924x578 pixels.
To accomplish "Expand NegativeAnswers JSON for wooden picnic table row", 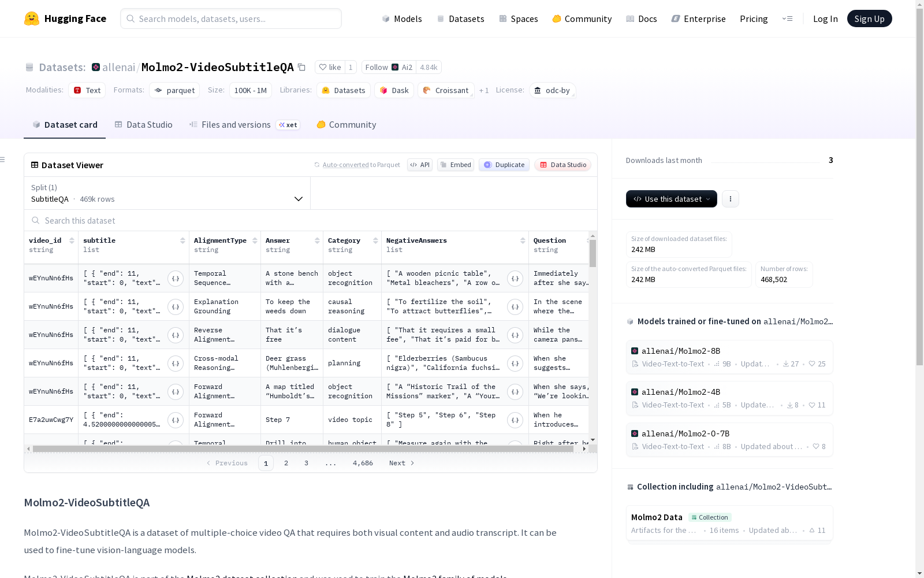I will (x=515, y=279).
